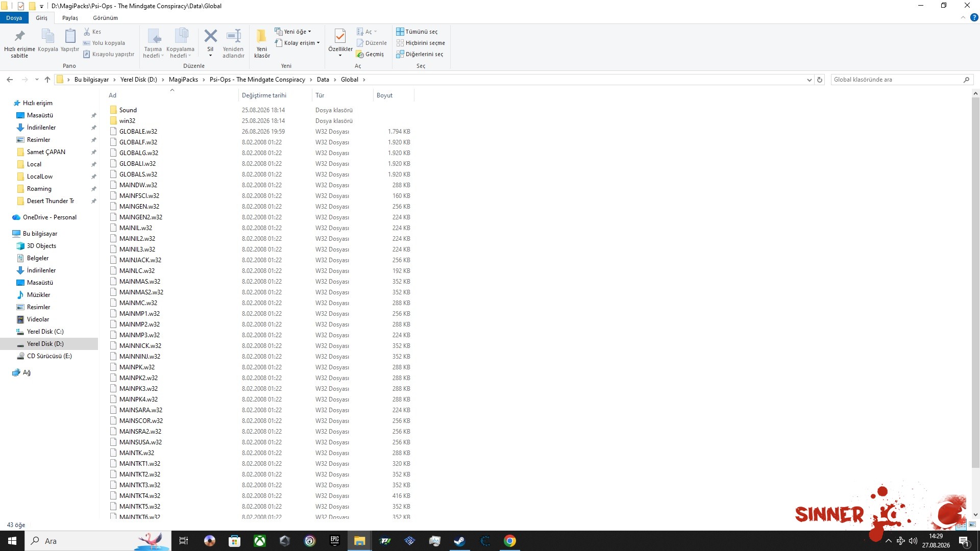Expand Yeni öğe dropdown
980x551 pixels.
(293, 32)
